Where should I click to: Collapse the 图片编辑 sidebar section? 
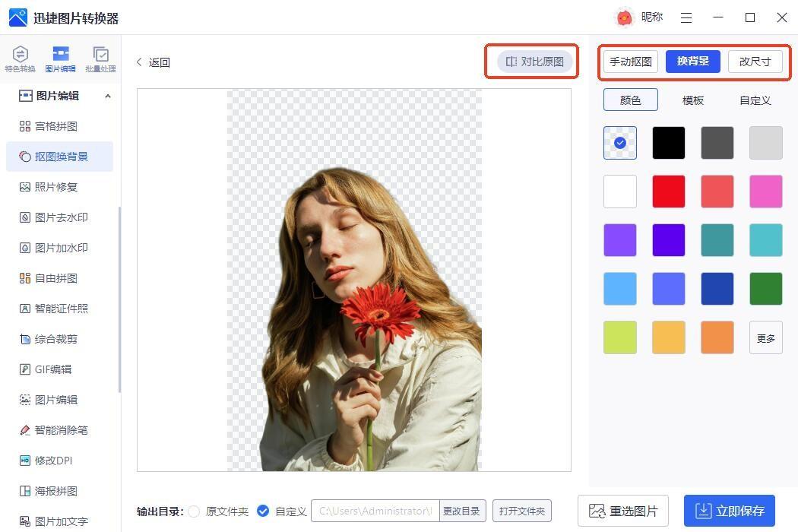coord(107,96)
